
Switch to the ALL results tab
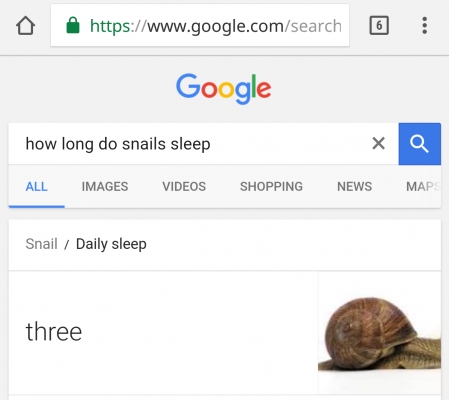point(37,186)
